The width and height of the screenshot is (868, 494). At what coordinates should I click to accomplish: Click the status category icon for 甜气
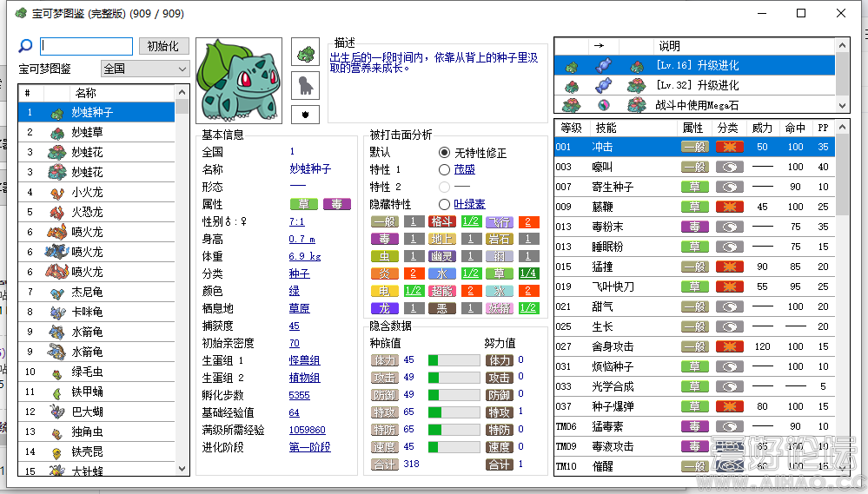(x=729, y=306)
